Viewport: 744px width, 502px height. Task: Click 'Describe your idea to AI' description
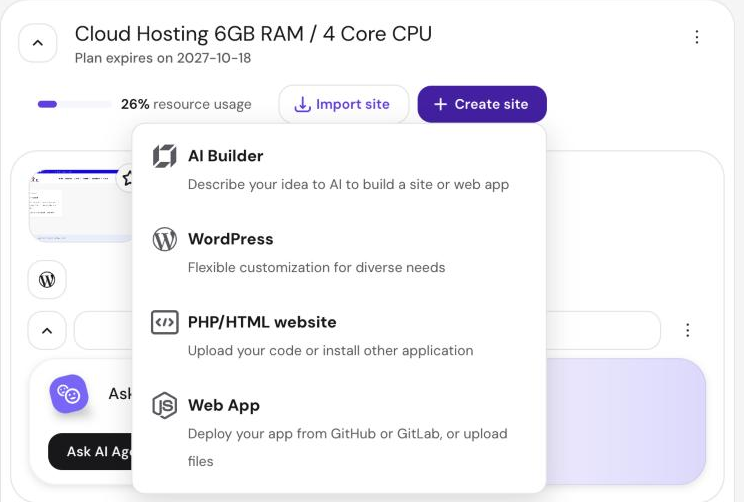click(x=348, y=184)
